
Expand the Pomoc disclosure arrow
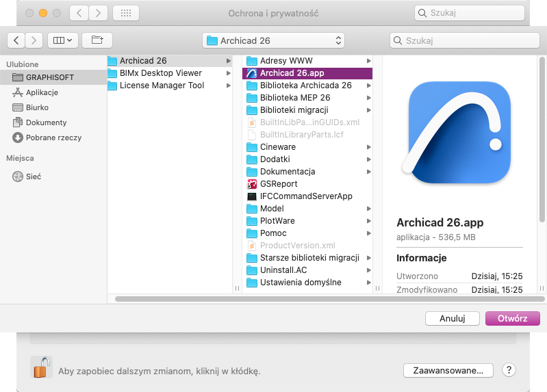click(369, 233)
